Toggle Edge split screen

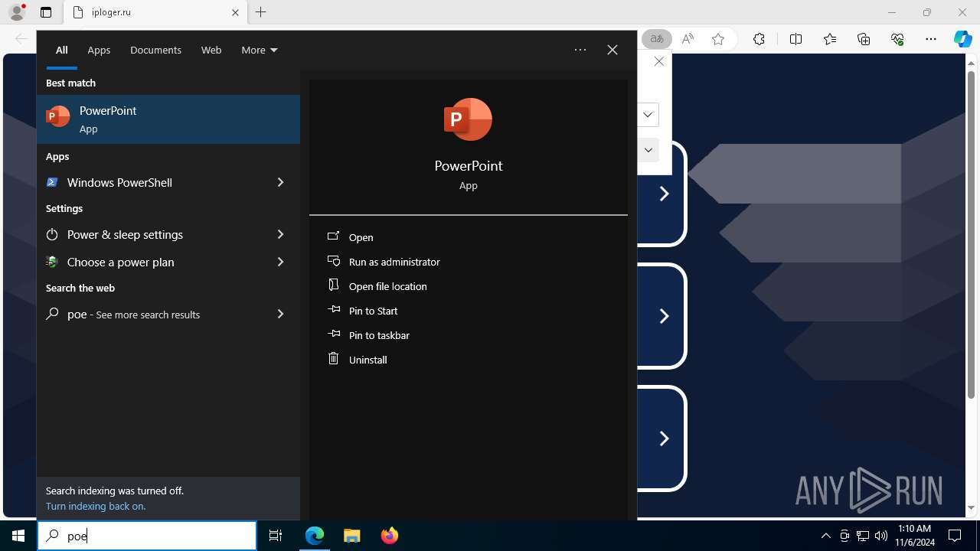click(x=795, y=39)
